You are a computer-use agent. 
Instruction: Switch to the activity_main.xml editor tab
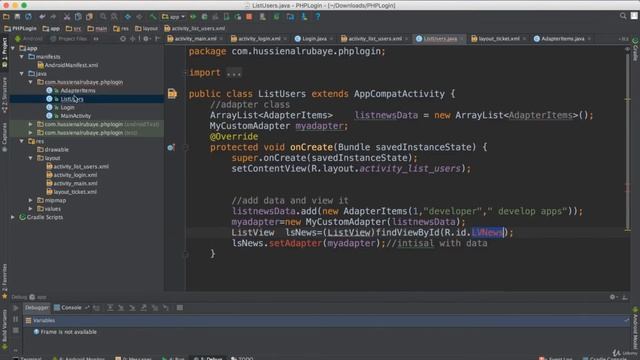[192, 39]
